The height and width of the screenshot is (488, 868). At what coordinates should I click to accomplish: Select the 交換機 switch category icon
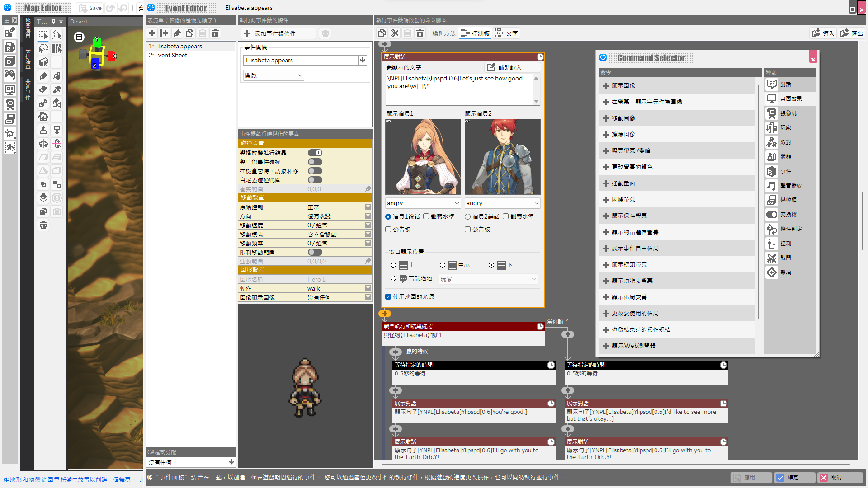(772, 214)
